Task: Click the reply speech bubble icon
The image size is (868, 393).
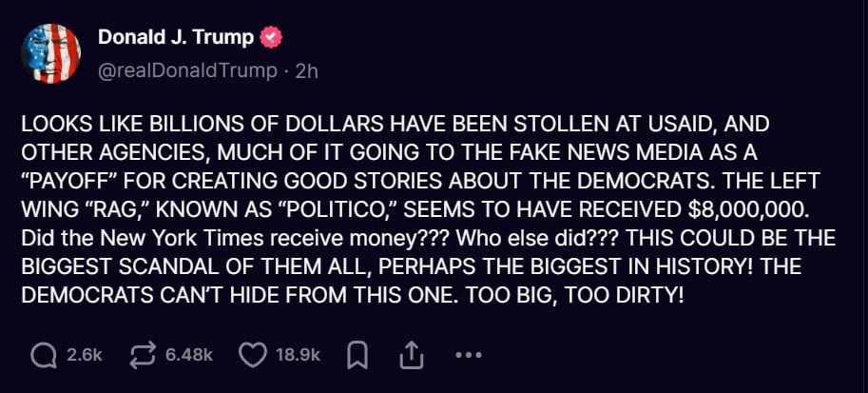Action: pyautogui.click(x=44, y=355)
